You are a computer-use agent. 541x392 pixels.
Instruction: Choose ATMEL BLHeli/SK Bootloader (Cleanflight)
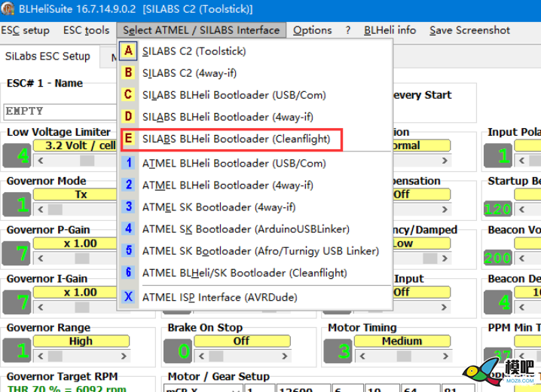coord(255,273)
